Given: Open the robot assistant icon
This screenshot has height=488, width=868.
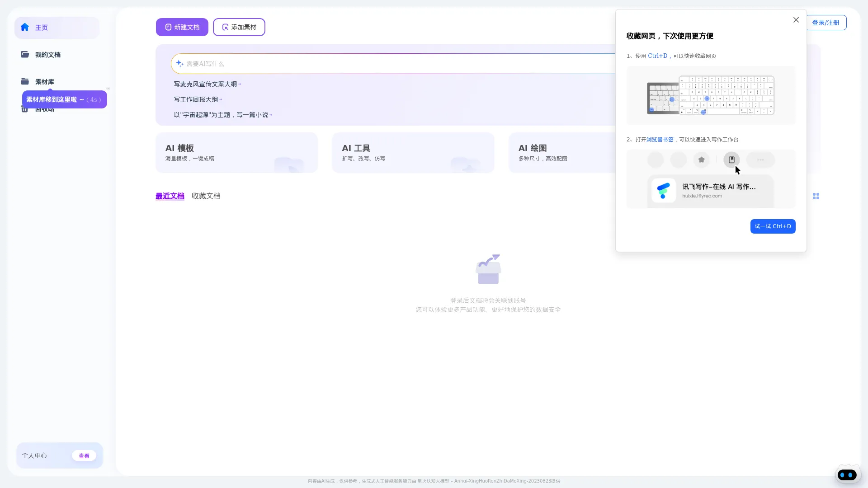Looking at the screenshot, I should point(847,474).
